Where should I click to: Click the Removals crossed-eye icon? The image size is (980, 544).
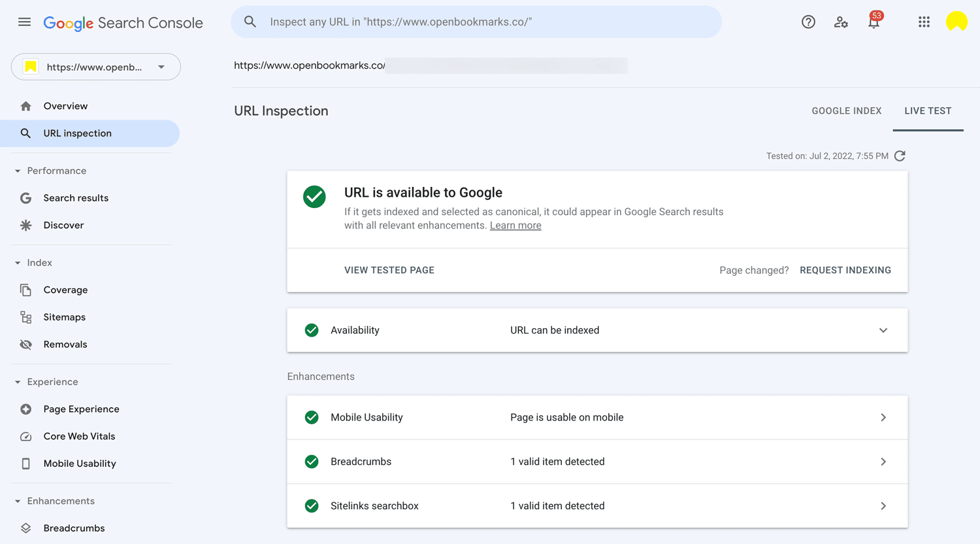coord(25,345)
